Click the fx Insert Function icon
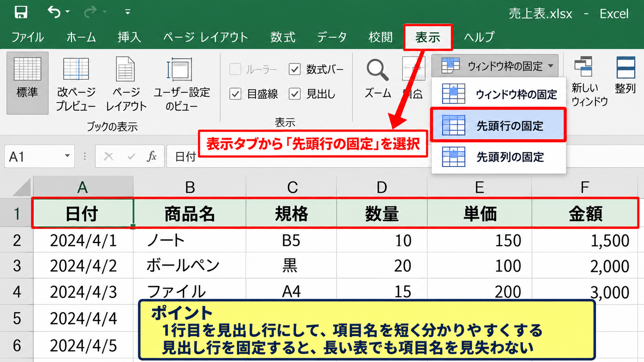This screenshot has width=644, height=362. [152, 156]
